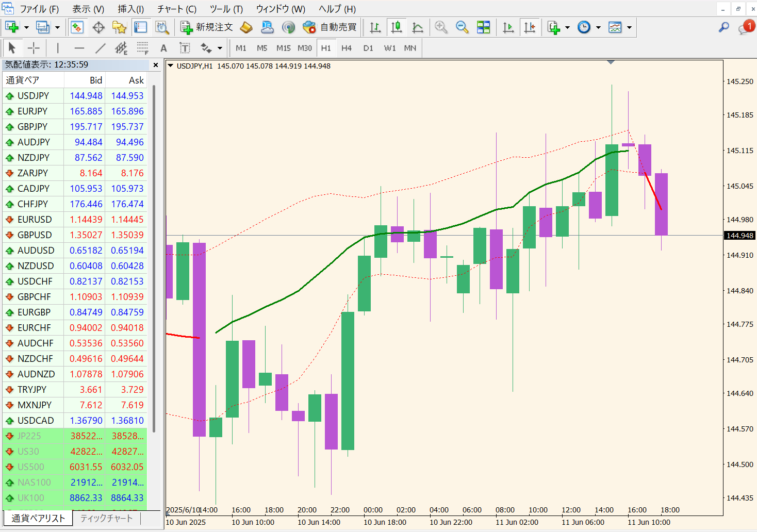
Task: Click the New Chart icon
Action: 11,27
